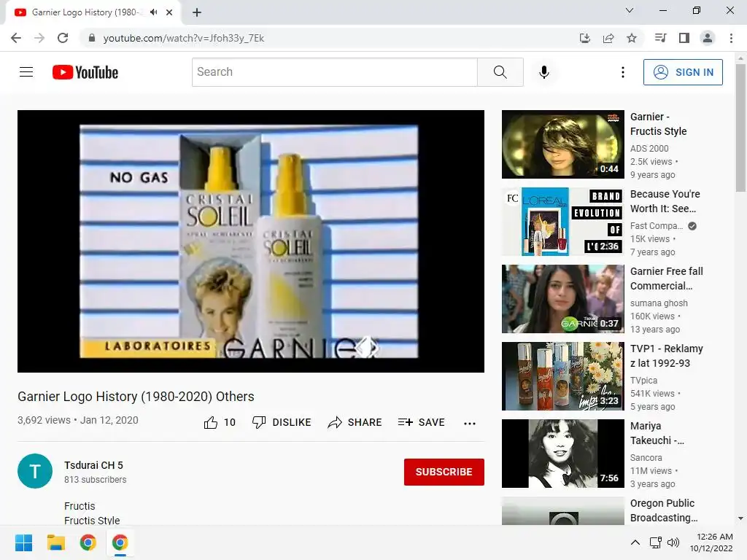Click Garnier - Fructis Style title link
The height and width of the screenshot is (560, 747).
659,124
